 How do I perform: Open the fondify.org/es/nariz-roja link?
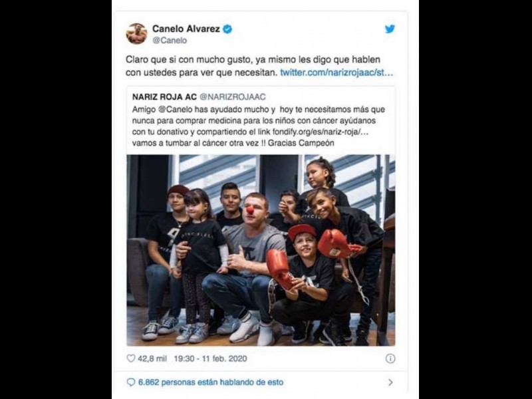point(321,132)
